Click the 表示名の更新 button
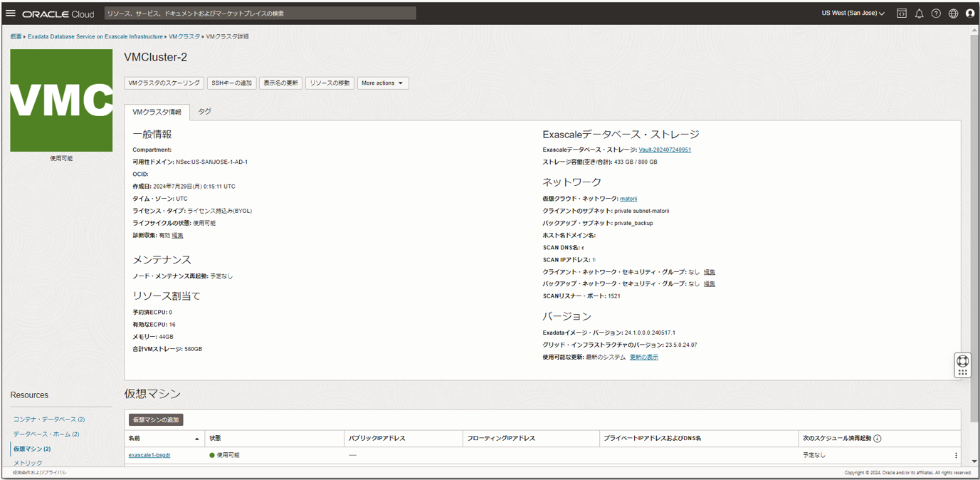Viewport: 980px width, 480px height. 281,83
